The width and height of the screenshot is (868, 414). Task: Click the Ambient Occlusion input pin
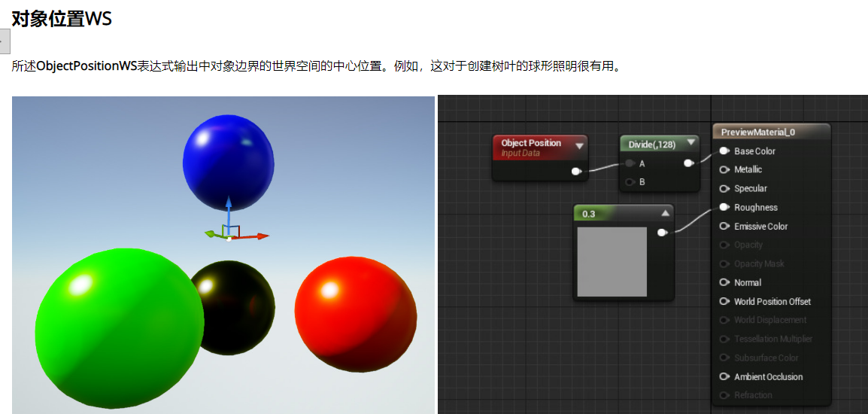[724, 377]
